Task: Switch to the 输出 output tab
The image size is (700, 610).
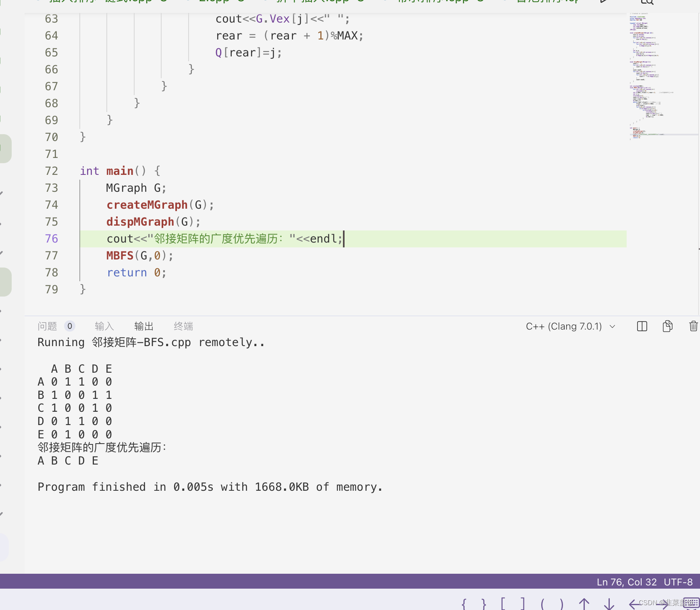Action: 144,326
